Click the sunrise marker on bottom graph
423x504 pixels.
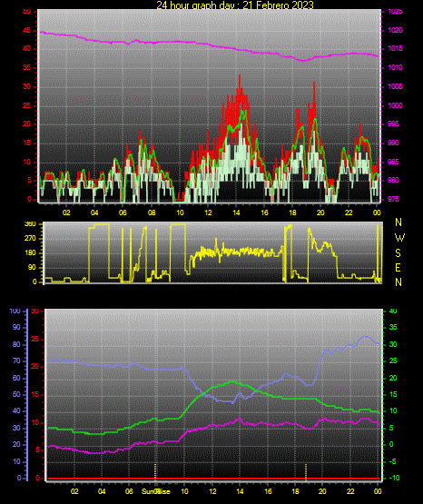(x=155, y=471)
